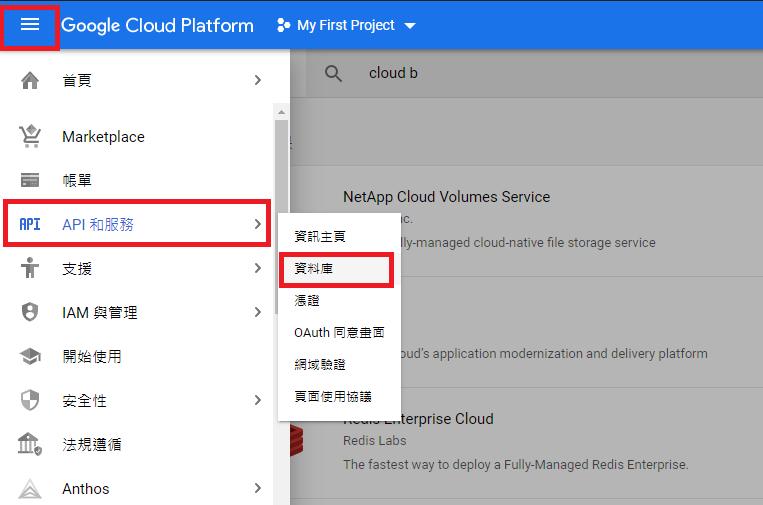
Task: Click the 支援 support person icon
Action: coord(30,268)
